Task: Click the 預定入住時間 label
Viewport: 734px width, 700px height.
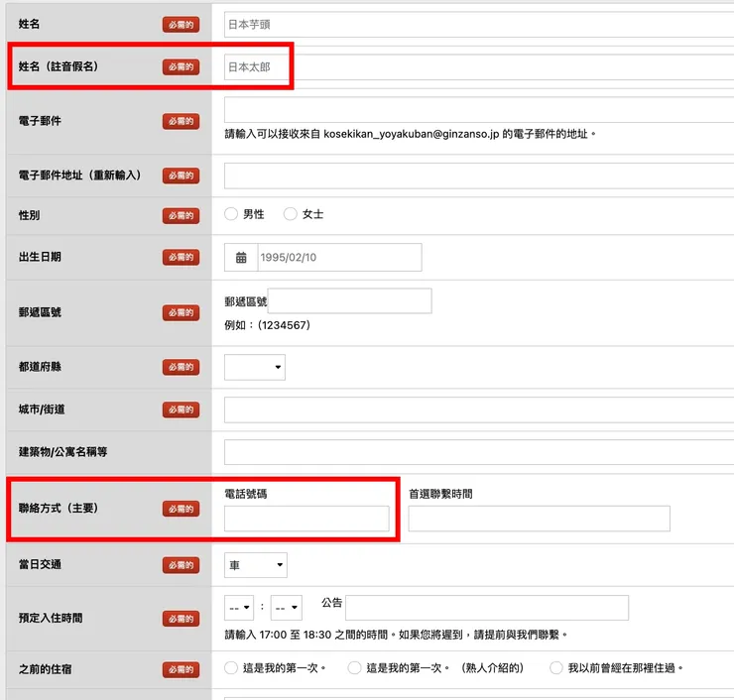Action: click(51, 618)
